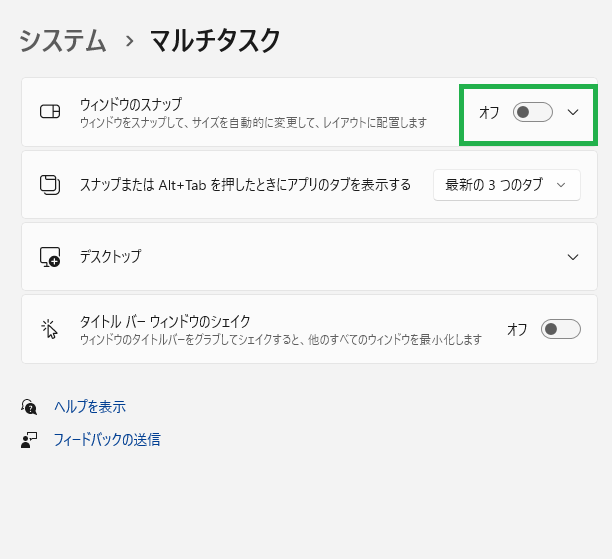Image resolution: width=612 pixels, height=559 pixels.
Task: Click the breadcrumb chevron after システム
Action: click(130, 41)
